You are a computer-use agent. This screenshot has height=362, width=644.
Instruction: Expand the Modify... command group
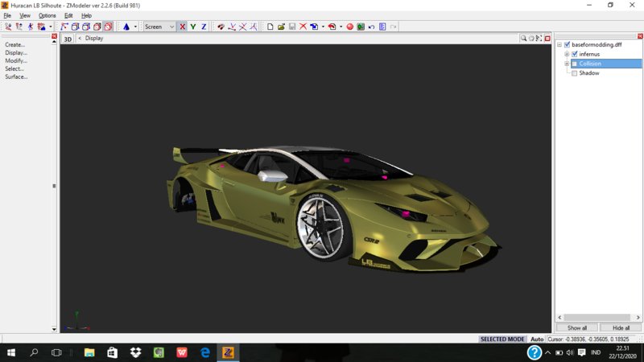click(x=16, y=61)
